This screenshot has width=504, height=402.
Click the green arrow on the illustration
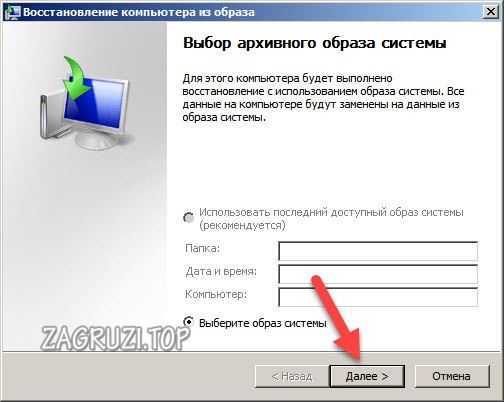click(x=77, y=79)
